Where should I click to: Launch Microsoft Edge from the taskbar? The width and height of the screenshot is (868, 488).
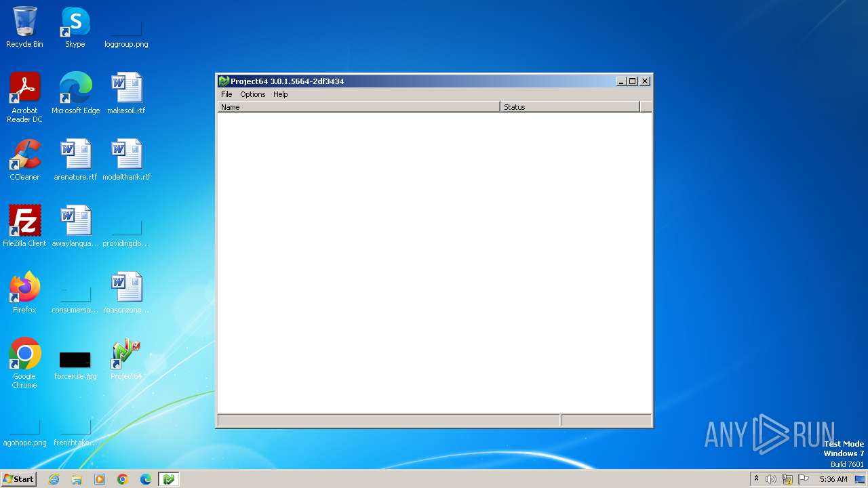coord(146,479)
